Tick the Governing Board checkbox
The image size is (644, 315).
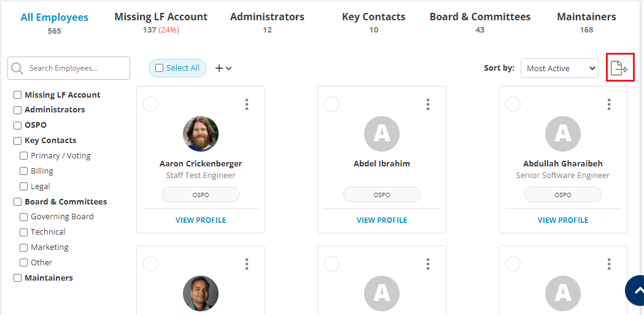coord(24,217)
